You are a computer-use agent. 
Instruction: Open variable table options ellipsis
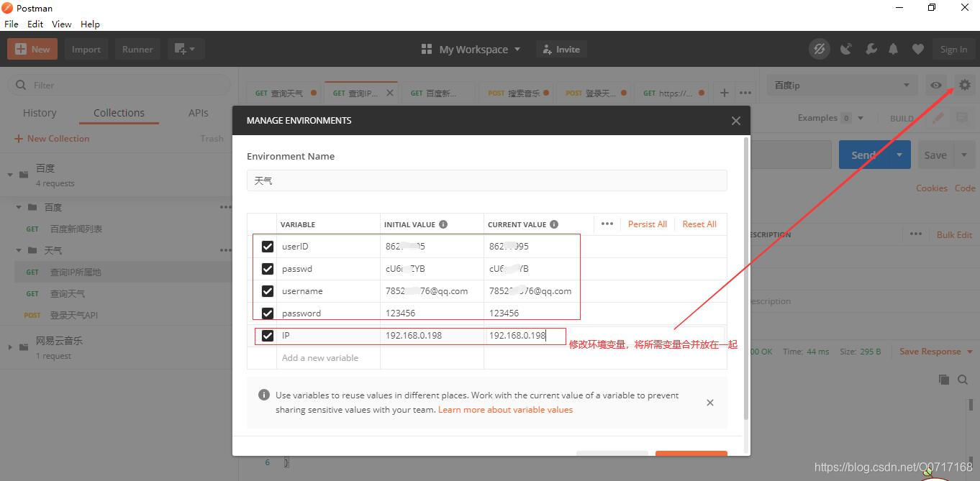coord(607,224)
